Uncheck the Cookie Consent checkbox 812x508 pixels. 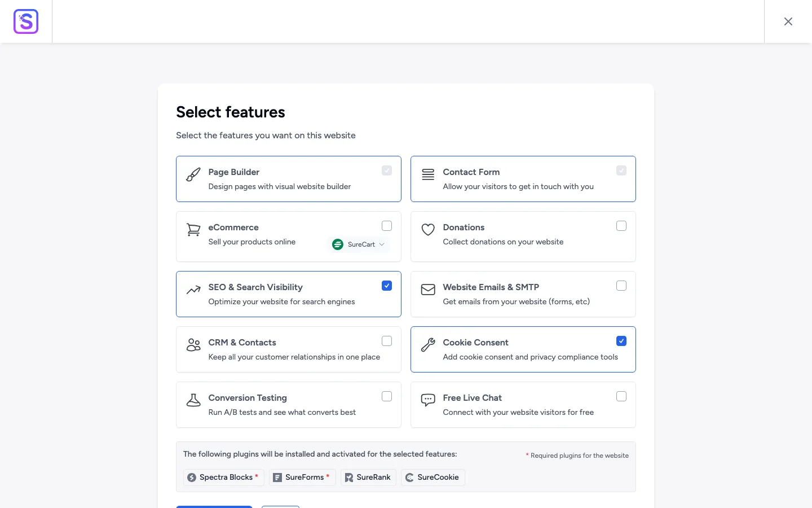pos(621,341)
